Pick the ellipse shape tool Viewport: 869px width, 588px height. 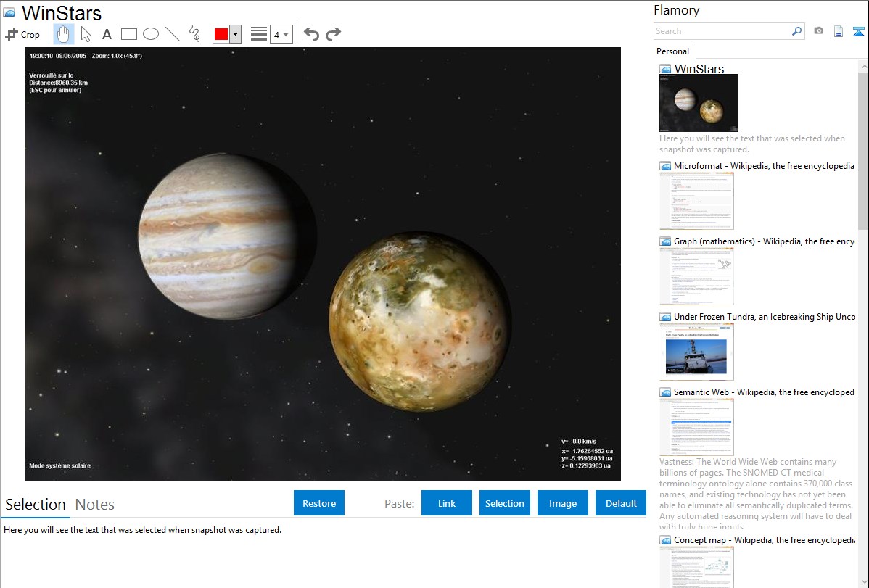(x=151, y=34)
